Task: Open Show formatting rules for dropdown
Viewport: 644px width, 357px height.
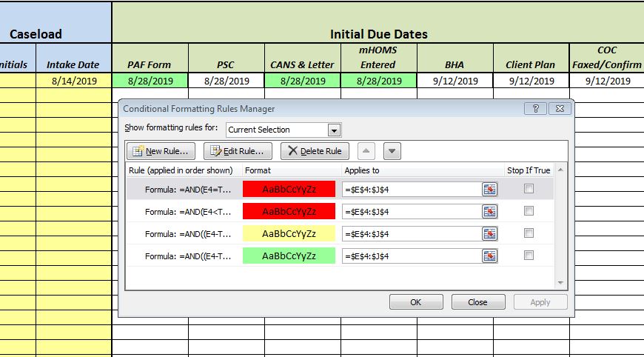Action: 334,130
